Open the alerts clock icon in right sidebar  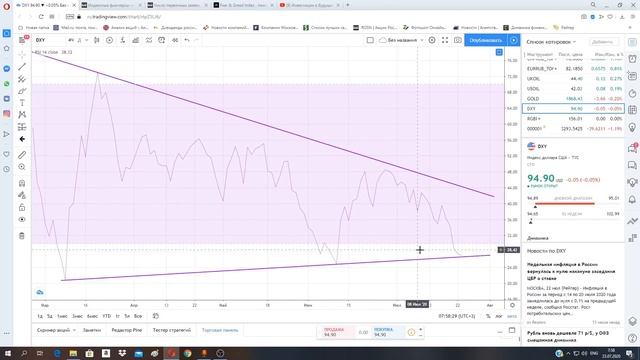632,58
